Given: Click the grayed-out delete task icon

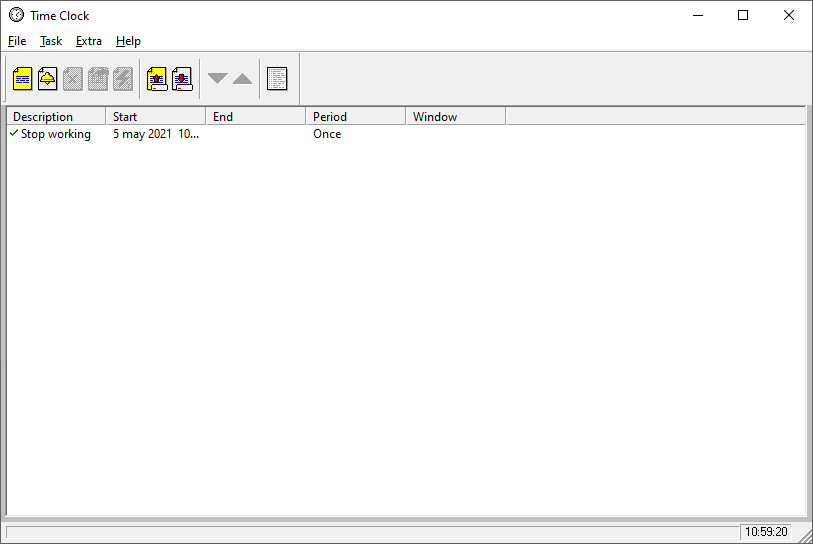Looking at the screenshot, I should (72, 79).
